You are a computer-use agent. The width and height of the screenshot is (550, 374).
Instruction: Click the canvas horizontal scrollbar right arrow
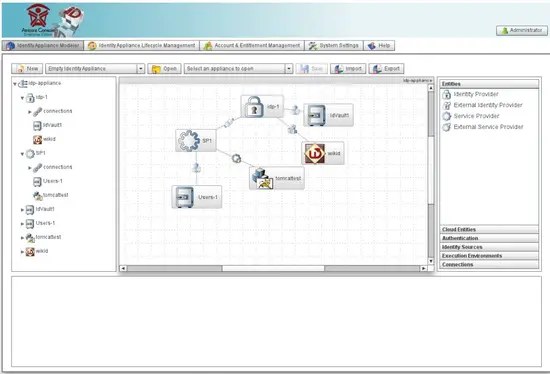point(423,268)
